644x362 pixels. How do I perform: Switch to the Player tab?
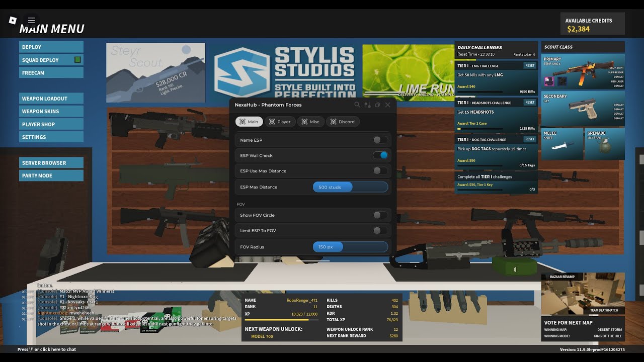(x=280, y=122)
